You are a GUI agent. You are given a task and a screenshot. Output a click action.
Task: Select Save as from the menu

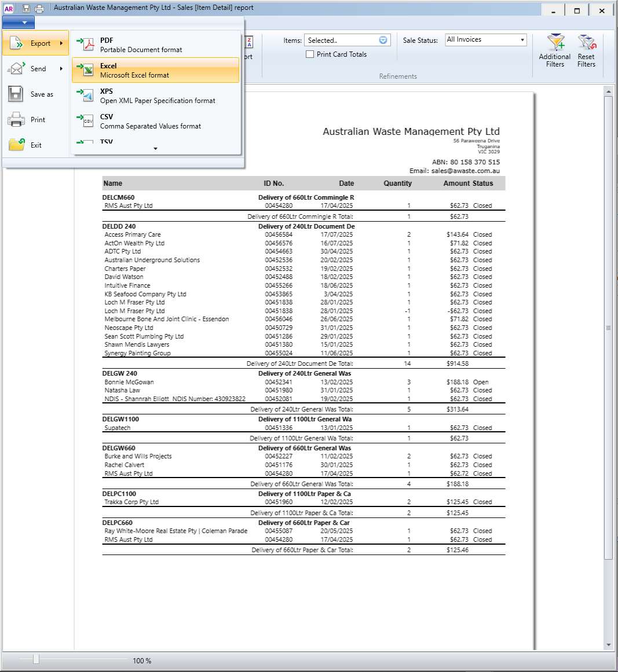click(35, 94)
